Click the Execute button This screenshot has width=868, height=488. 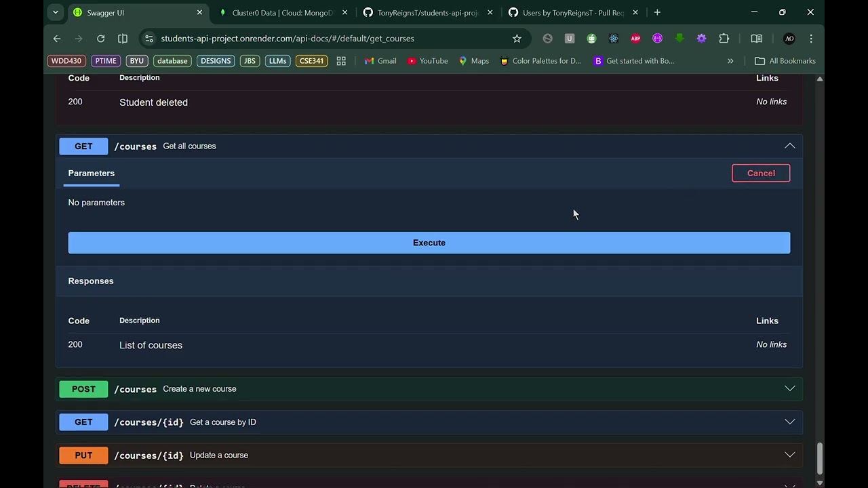(x=429, y=243)
